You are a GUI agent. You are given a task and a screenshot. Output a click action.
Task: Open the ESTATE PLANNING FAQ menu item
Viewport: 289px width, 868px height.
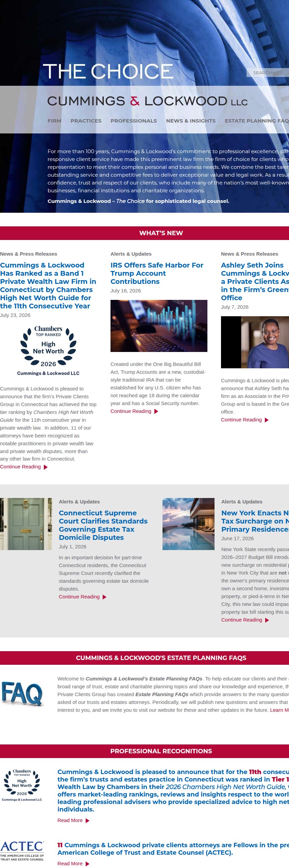[257, 121]
